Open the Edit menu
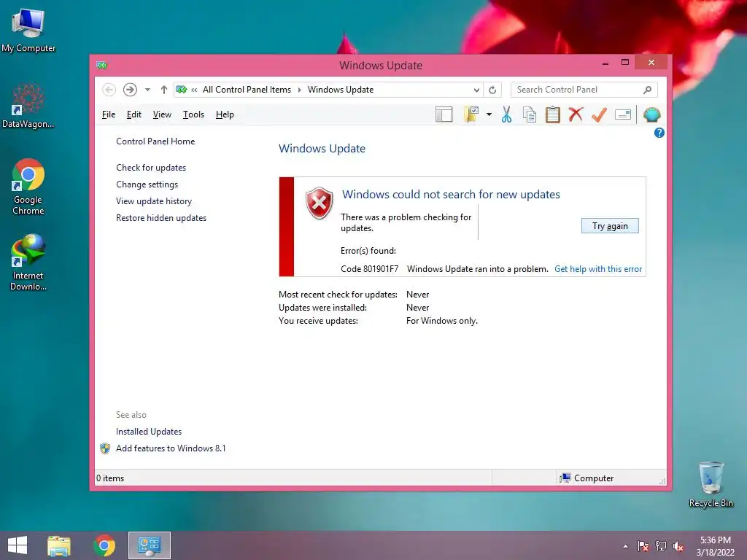 134,114
